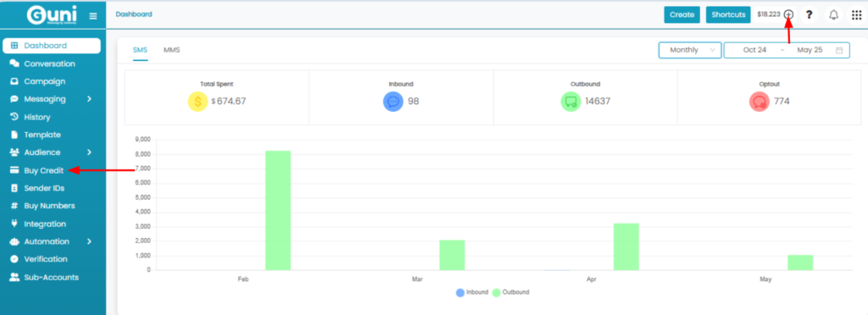Select the SMS tab
Viewport: 868px width, 315px height.
(140, 50)
